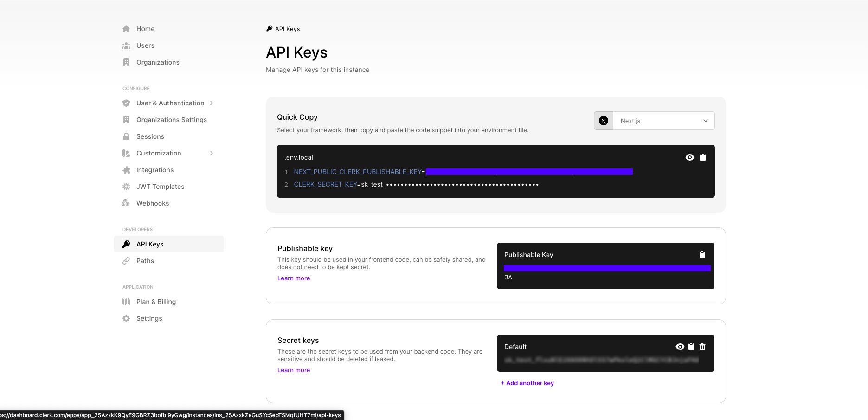868x420 pixels.
Task: Open Learn more under Secret keys
Action: point(294,370)
